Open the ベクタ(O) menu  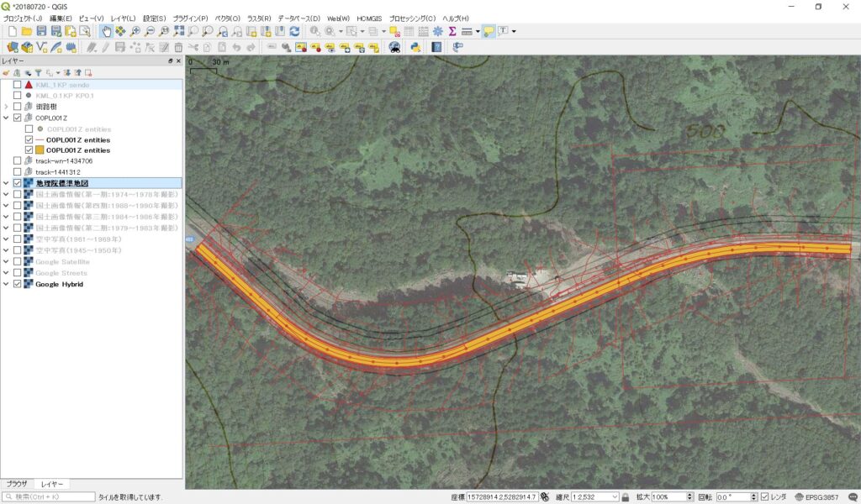pos(227,18)
